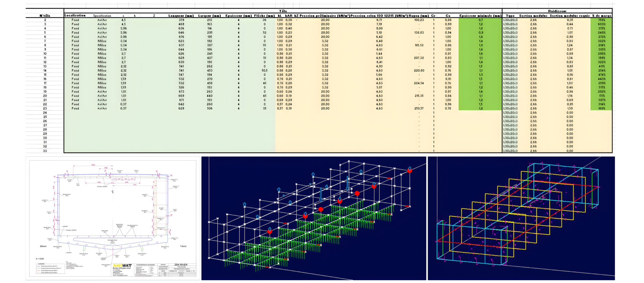
Task: Click the ZEN RIVER project title
Action: pos(181,265)
